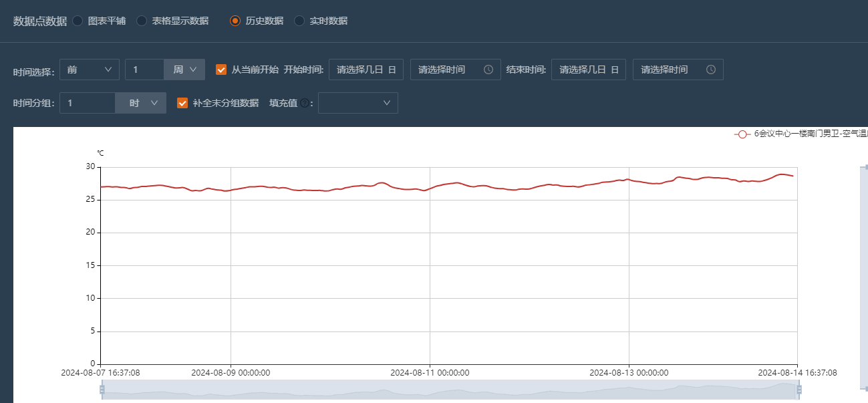Click the right handle of the data zoom slider
868x403 pixels.
coord(800,389)
